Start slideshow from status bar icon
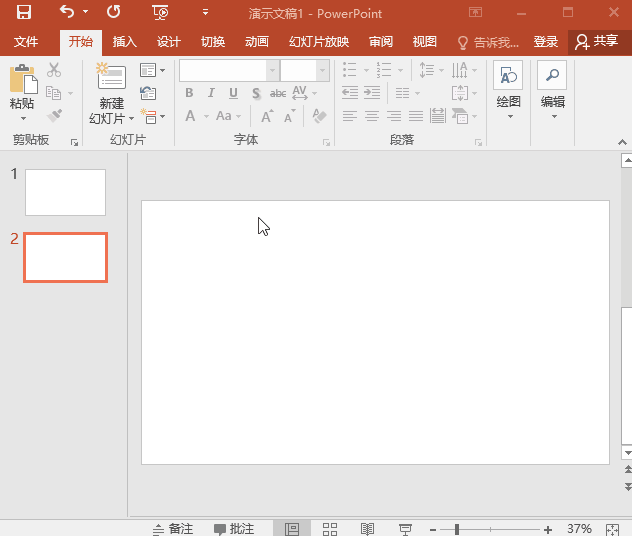632x536 pixels. click(405, 528)
